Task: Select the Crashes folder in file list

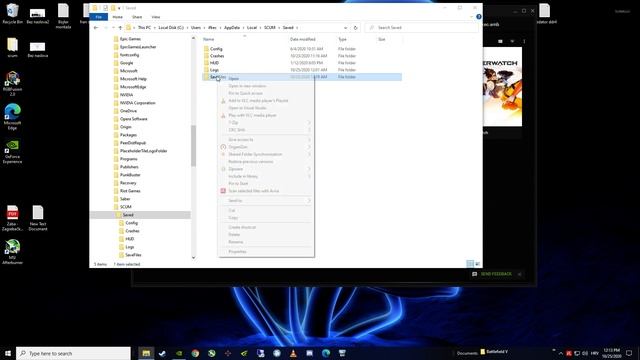Action: [x=217, y=56]
